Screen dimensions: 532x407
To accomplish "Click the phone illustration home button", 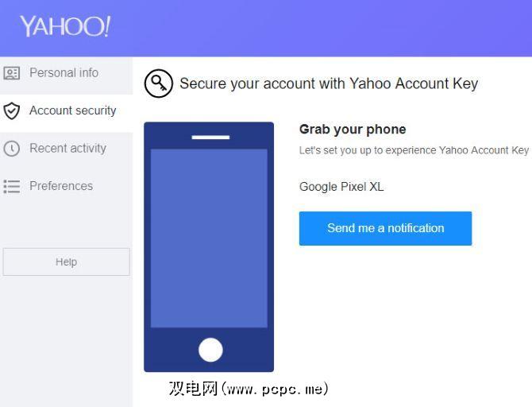I will point(210,350).
